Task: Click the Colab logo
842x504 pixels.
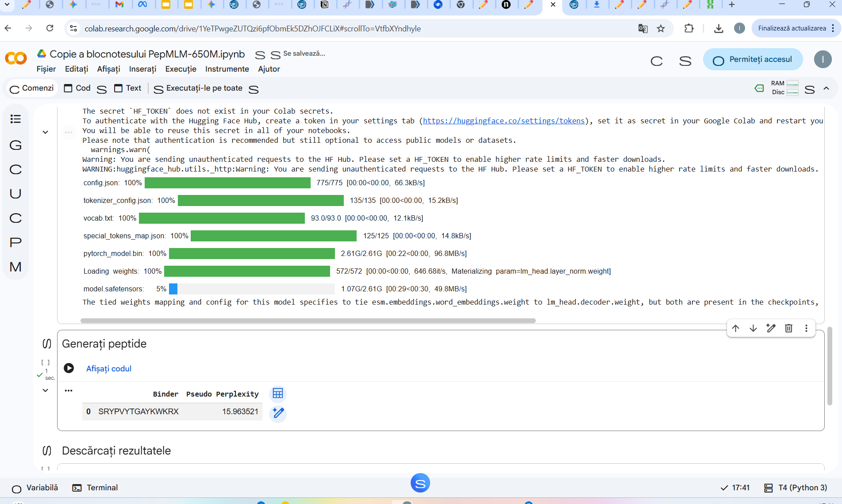Action: (16, 58)
